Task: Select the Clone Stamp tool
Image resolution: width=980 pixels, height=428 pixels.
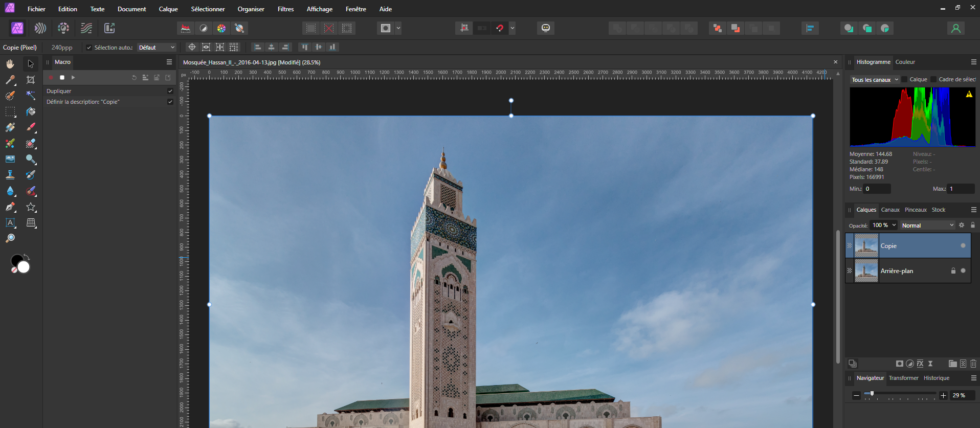Action: (10, 175)
